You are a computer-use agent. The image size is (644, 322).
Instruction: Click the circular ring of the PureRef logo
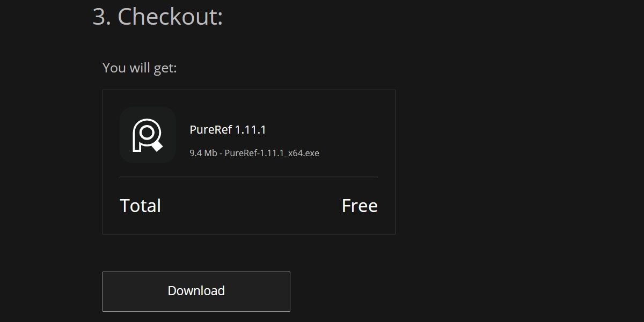[149, 131]
